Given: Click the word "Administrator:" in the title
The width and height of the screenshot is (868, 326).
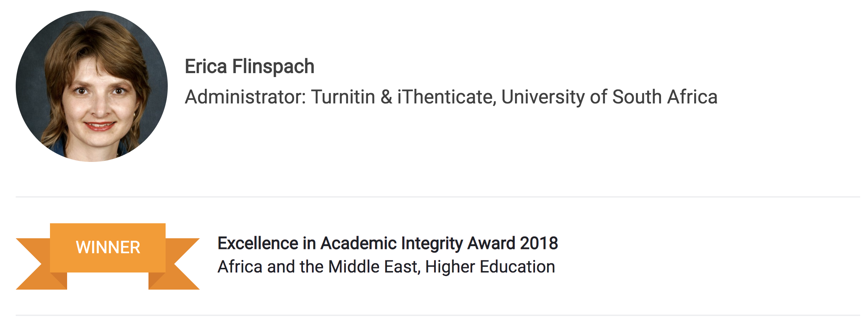Looking at the screenshot, I should (x=246, y=97).
